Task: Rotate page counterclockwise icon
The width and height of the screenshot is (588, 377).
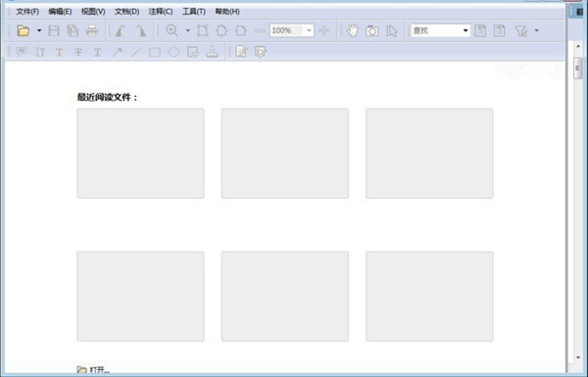Action: click(x=121, y=30)
